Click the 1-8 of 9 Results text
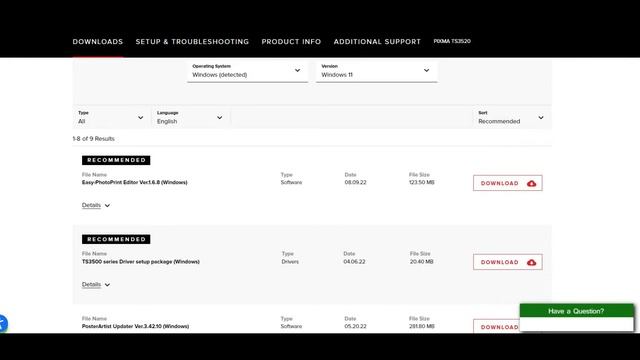Screen dimensions: 640x360 (93, 139)
